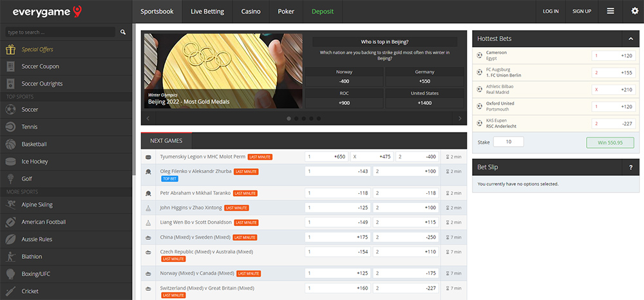
Task: Open the hamburger menu icon
Action: point(611,11)
